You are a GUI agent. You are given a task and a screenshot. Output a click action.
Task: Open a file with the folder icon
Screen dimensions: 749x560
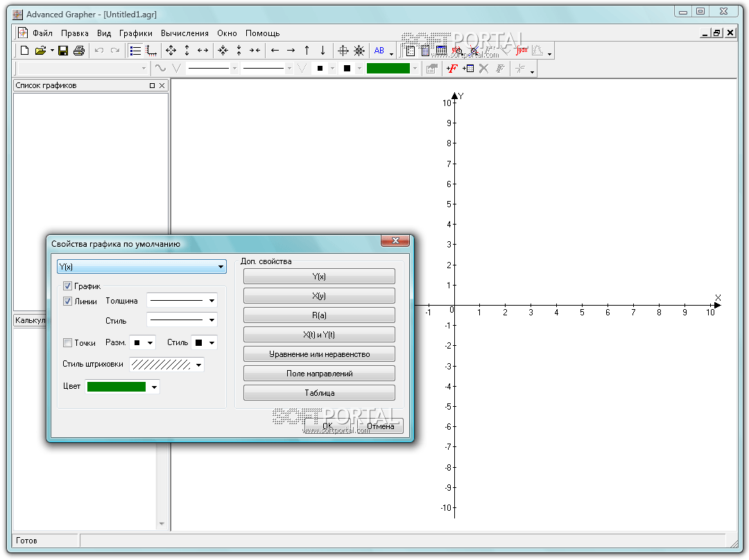(41, 50)
